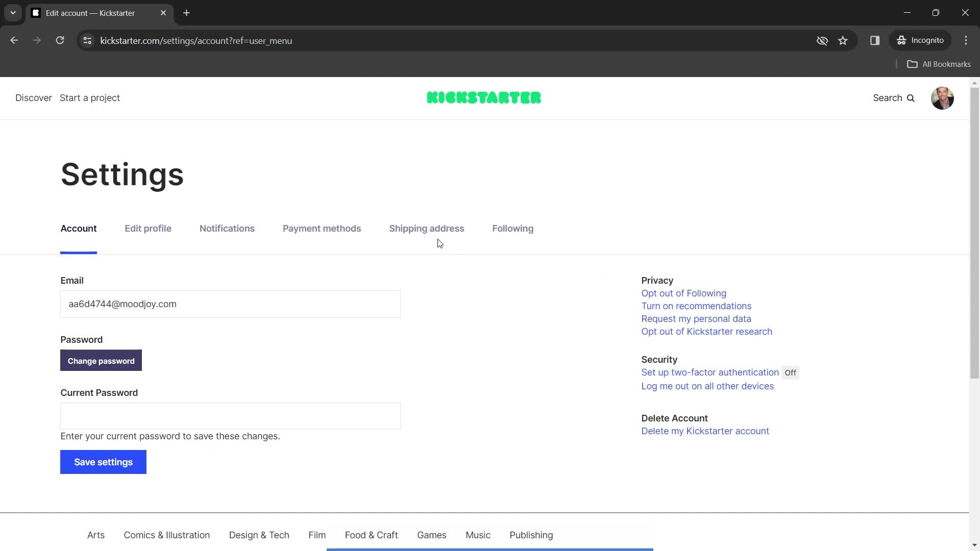Click Delete my Kickstarter account link
Viewport: 980px width, 551px height.
coord(705,431)
